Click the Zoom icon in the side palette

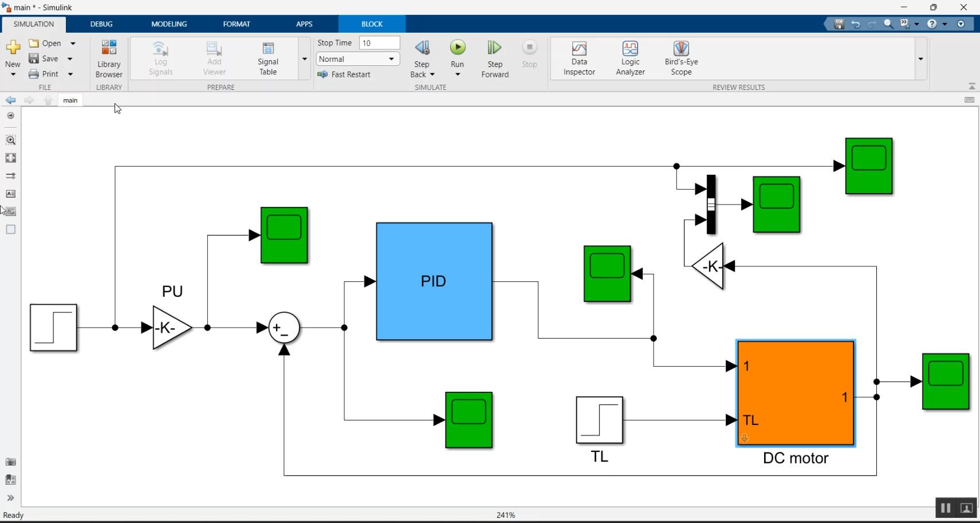[x=10, y=140]
